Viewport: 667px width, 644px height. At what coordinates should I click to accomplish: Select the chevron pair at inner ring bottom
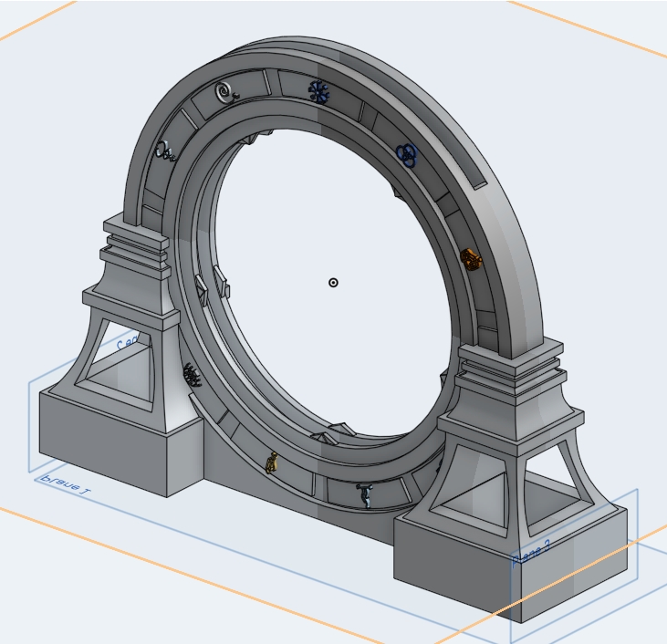click(332, 433)
